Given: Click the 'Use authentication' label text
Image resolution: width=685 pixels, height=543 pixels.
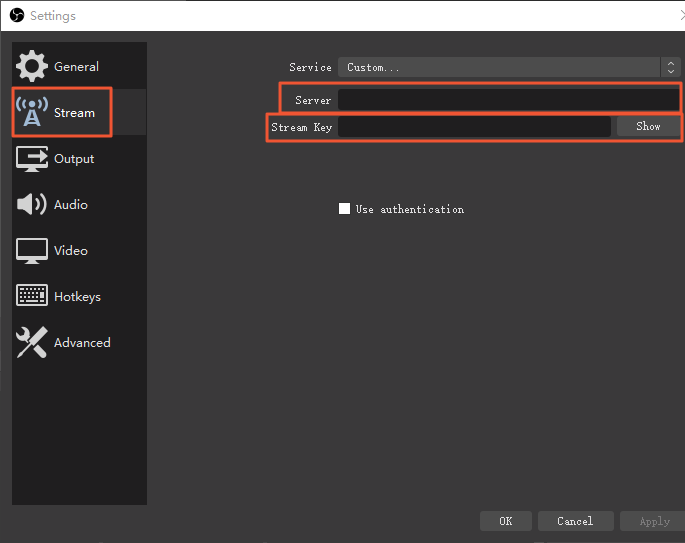Looking at the screenshot, I should [x=410, y=209].
